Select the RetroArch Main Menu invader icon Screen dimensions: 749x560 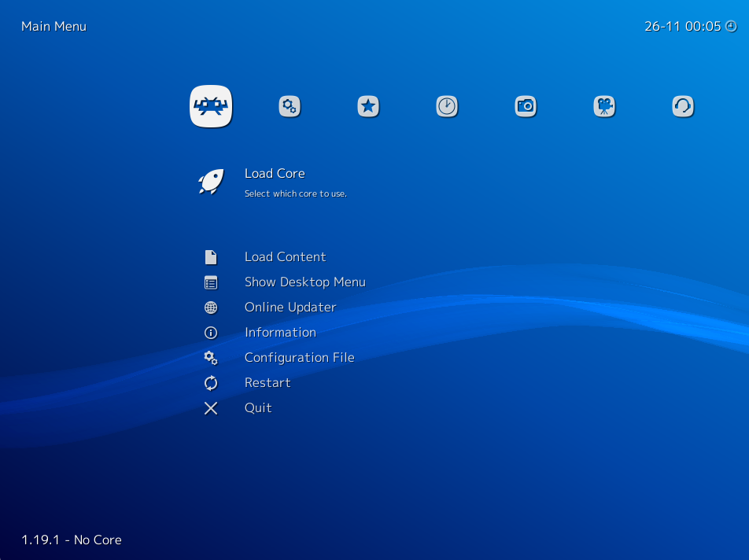point(211,106)
